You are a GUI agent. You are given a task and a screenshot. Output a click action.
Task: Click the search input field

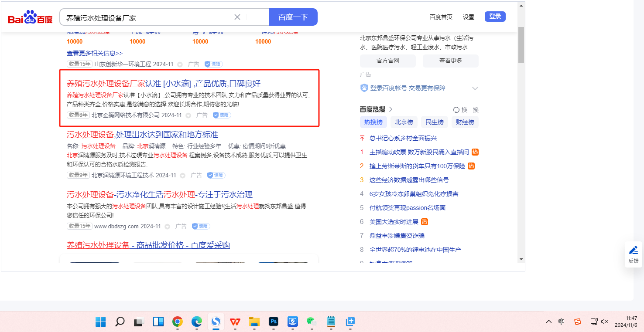coord(148,17)
